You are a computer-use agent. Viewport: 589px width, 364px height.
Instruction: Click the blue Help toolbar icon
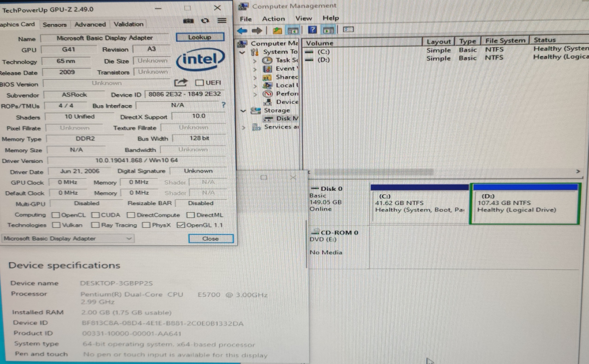click(x=312, y=30)
